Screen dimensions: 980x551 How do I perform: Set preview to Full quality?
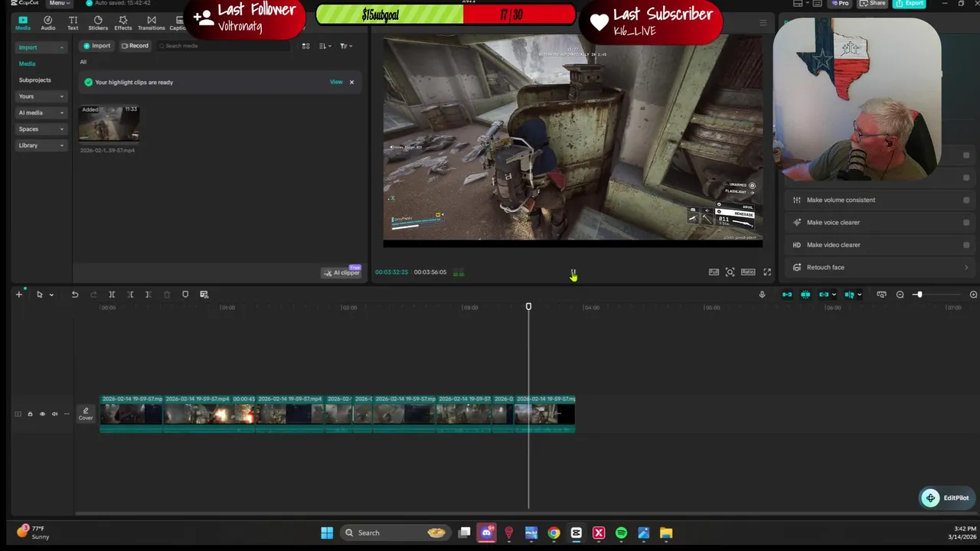point(714,272)
